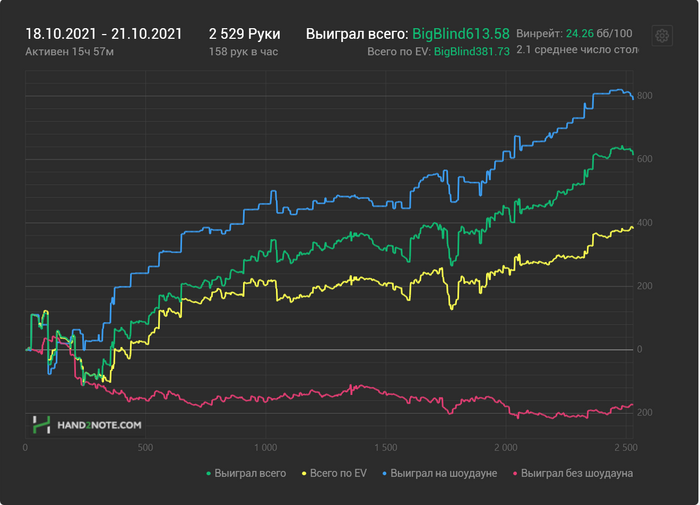Click the '158 рук в час' text
Viewport: 700px width, 505px height.
[x=243, y=52]
